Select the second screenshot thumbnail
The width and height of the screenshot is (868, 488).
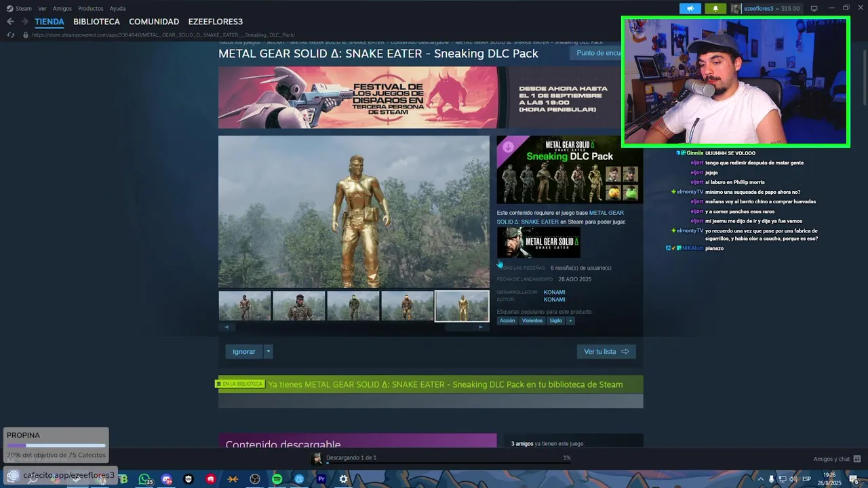[299, 306]
